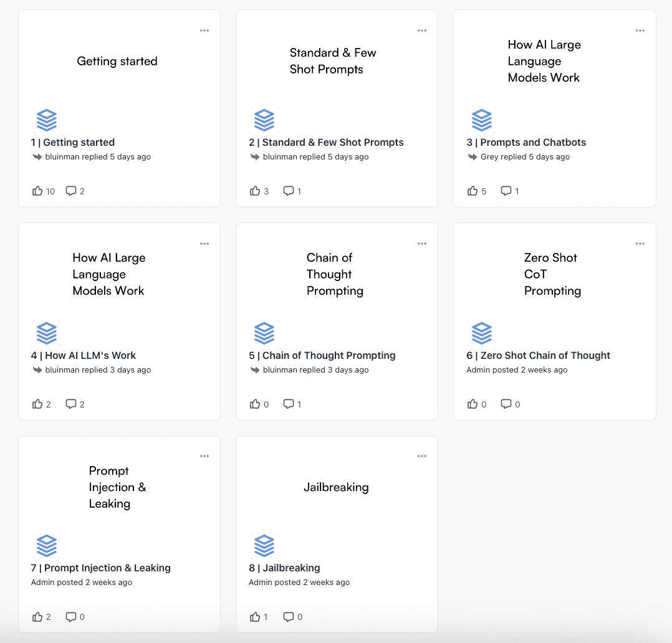Viewport: 672px width, 643px height.
Task: Open comments on Prompts and Chatbots
Action: tap(506, 191)
